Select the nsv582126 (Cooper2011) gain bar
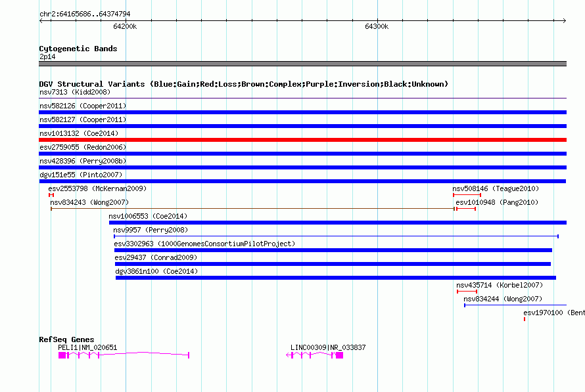This screenshot has height=392, width=585. [x=302, y=112]
